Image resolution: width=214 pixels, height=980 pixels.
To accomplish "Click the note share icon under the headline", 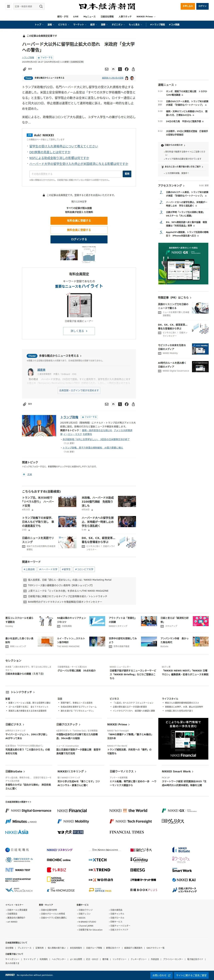I will [x=113, y=69].
